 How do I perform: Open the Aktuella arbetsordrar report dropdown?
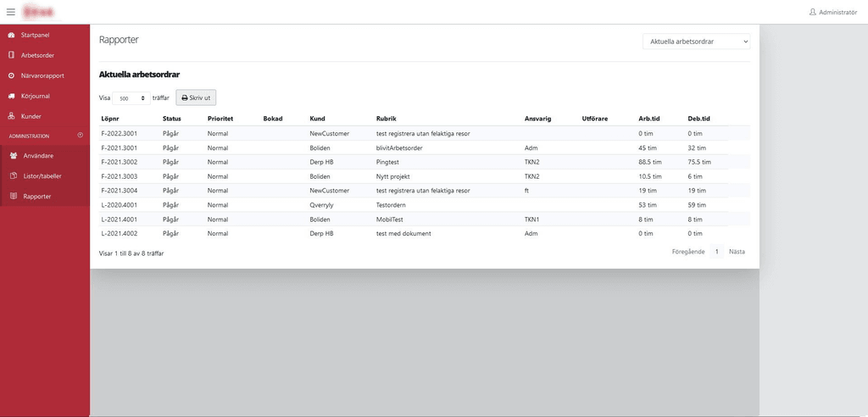[696, 42]
